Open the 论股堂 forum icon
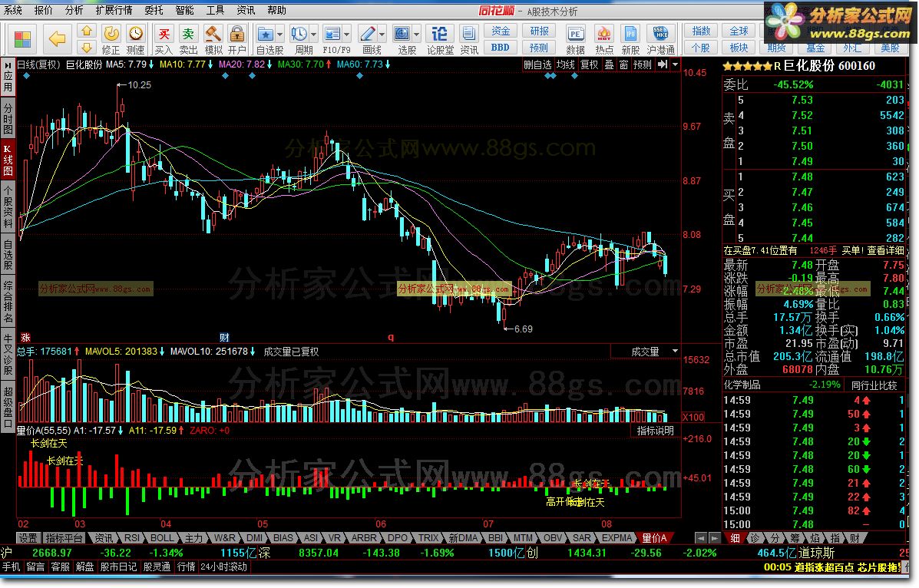The width and height of the screenshot is (919, 588). 439,40
